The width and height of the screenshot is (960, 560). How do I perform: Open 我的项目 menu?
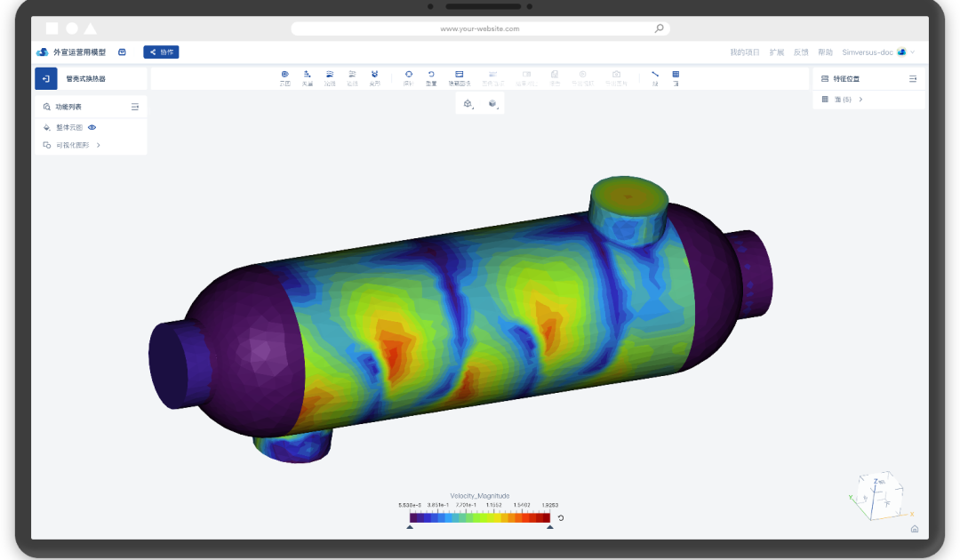(x=745, y=52)
